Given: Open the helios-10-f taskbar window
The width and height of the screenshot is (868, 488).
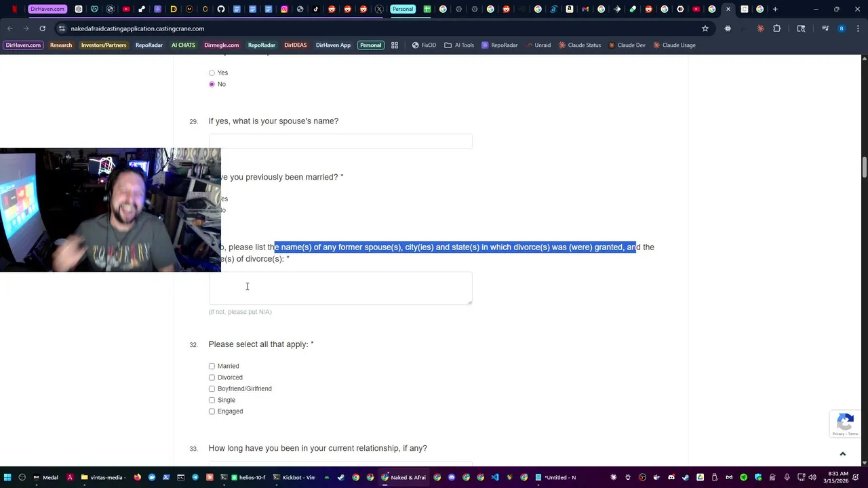Looking at the screenshot, I should point(248,477).
